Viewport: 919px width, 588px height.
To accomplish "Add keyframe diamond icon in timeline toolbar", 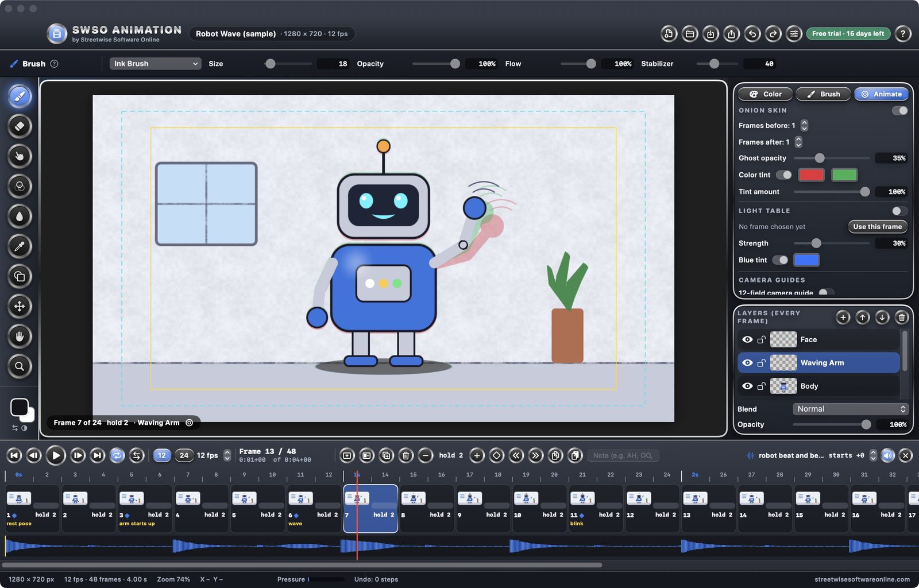I will (497, 455).
